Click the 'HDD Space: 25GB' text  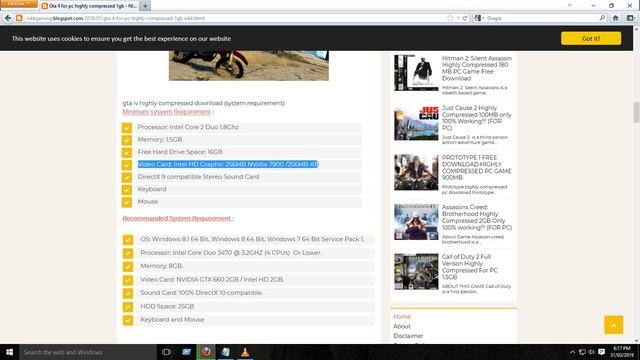167,306
